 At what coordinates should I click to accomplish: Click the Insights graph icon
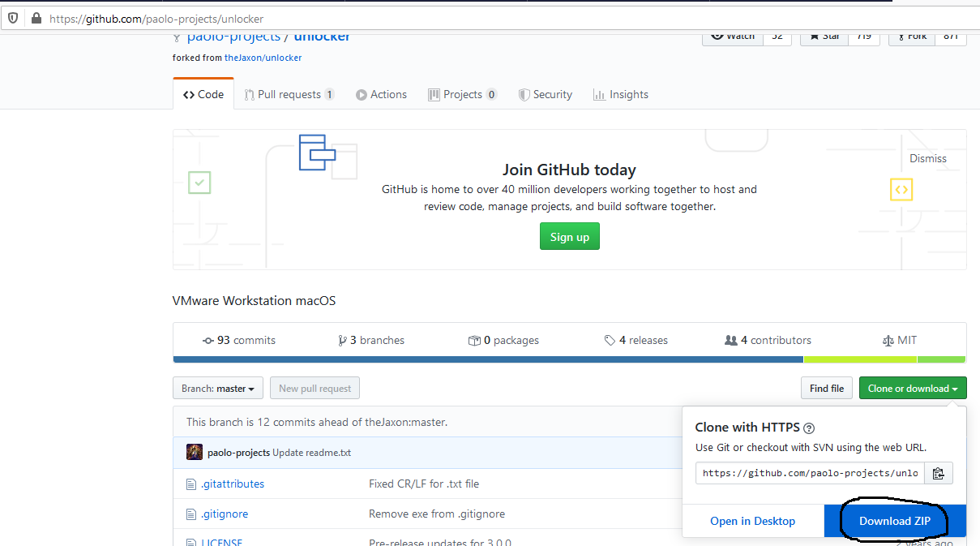(x=599, y=95)
